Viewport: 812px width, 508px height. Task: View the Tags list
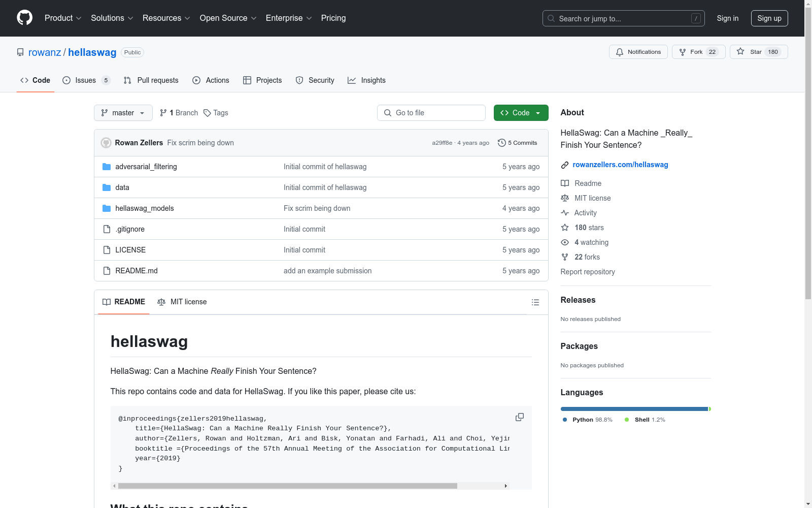(216, 113)
